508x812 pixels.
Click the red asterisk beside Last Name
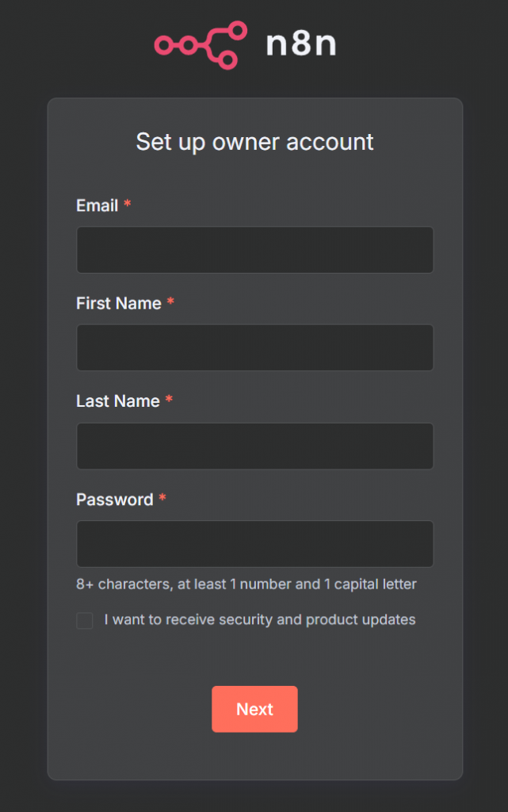point(169,401)
